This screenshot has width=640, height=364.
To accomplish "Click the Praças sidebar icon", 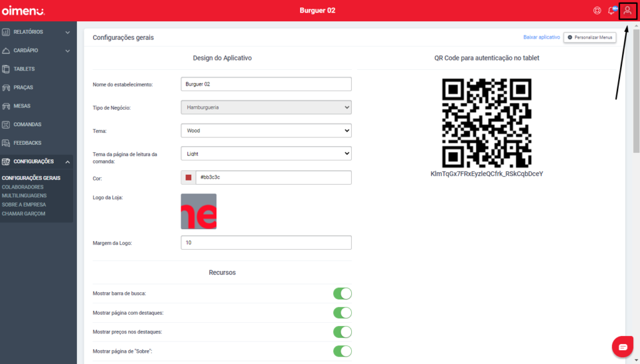I will click(x=6, y=87).
